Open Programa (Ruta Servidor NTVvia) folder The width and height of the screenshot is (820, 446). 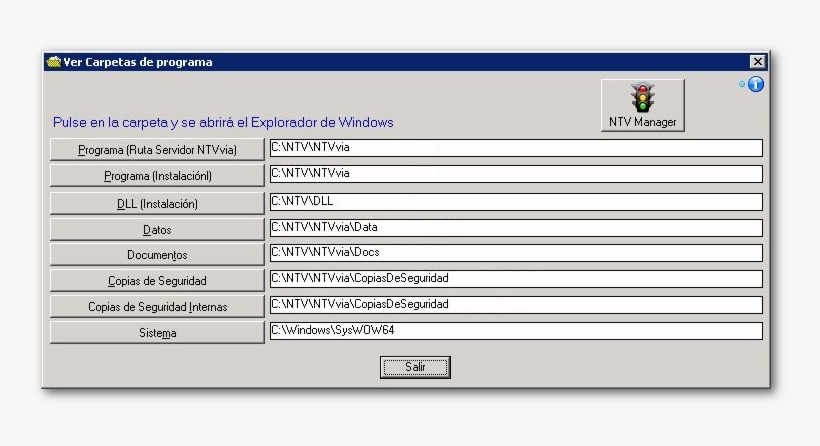[x=157, y=150]
